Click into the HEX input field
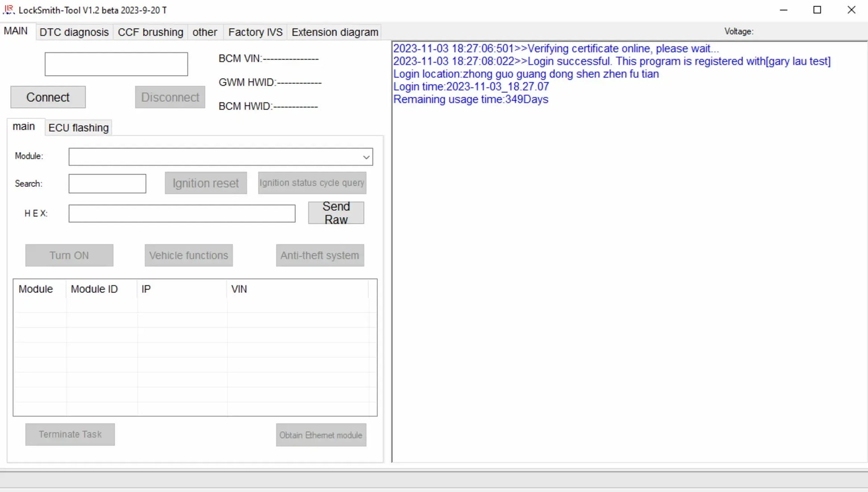This screenshot has height=492, width=868. point(182,213)
